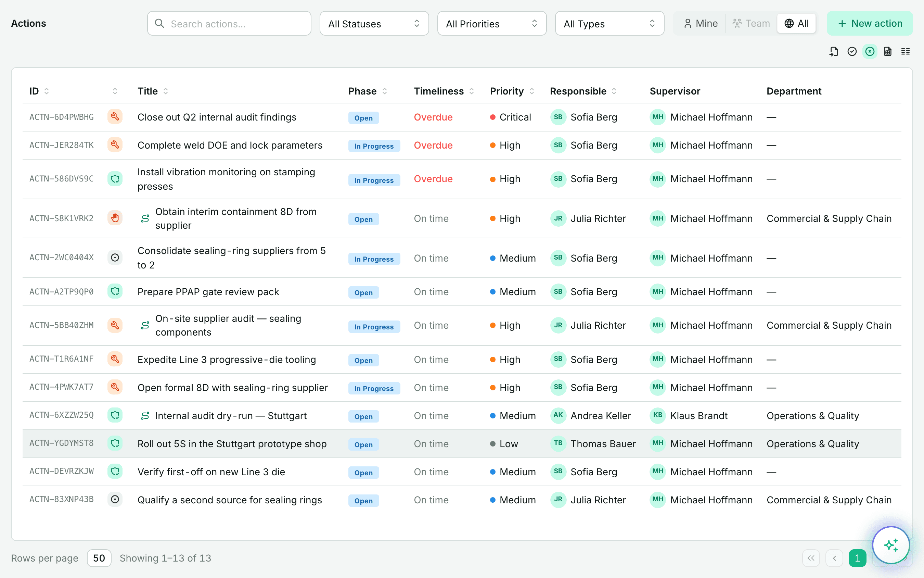Screen dimensions: 924x578
Task: Create a new action with the New action button
Action: (x=869, y=23)
